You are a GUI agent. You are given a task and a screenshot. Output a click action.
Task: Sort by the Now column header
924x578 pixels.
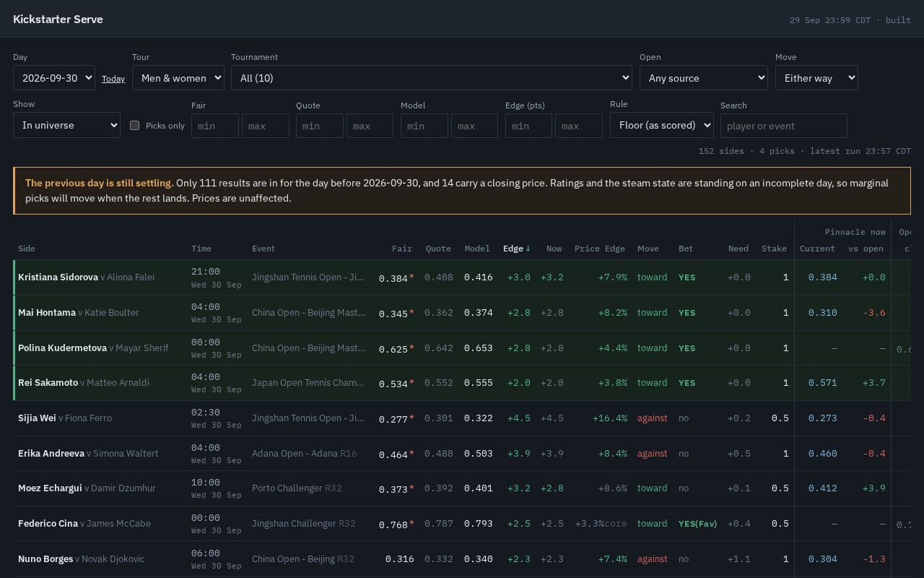554,249
